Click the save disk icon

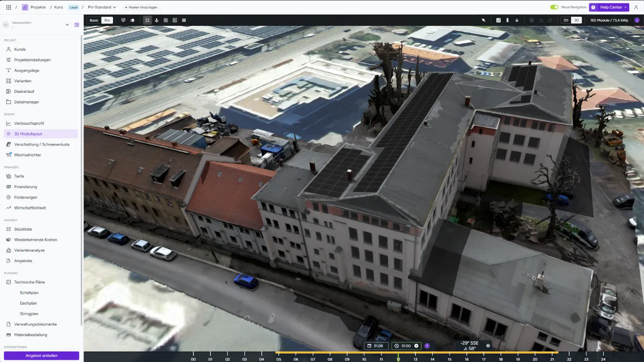532,20
